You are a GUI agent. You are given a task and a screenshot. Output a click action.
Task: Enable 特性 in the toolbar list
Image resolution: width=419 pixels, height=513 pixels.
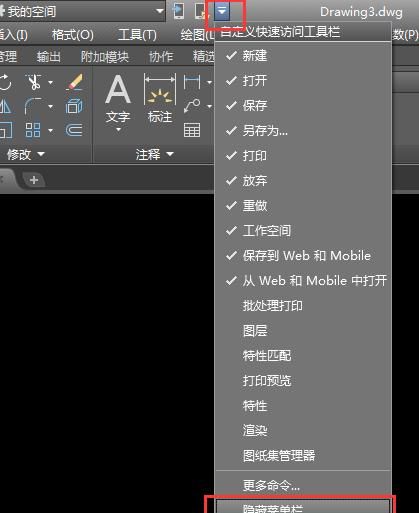(x=303, y=406)
